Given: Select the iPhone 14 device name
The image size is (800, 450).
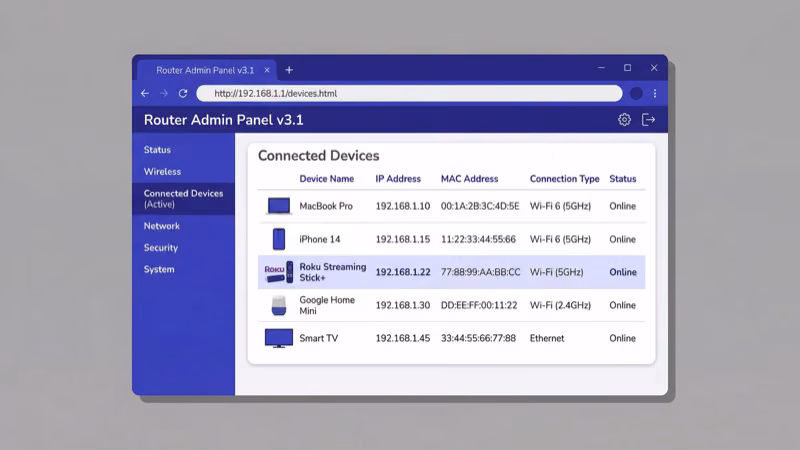Looking at the screenshot, I should pyautogui.click(x=319, y=239).
